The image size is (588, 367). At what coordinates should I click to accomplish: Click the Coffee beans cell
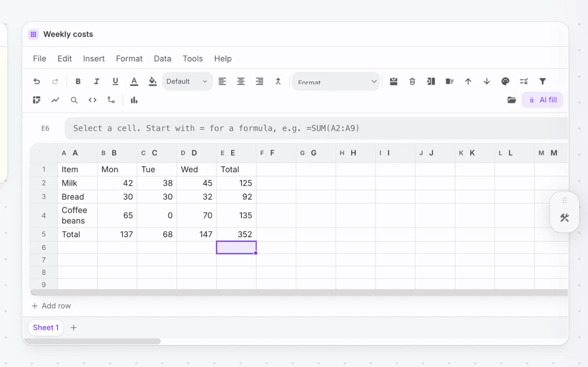[x=78, y=215]
